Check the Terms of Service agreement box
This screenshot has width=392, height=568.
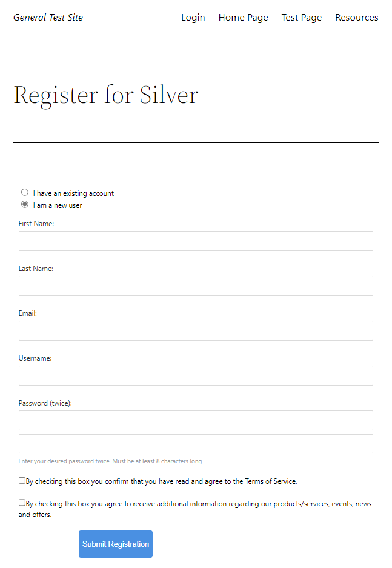22,480
